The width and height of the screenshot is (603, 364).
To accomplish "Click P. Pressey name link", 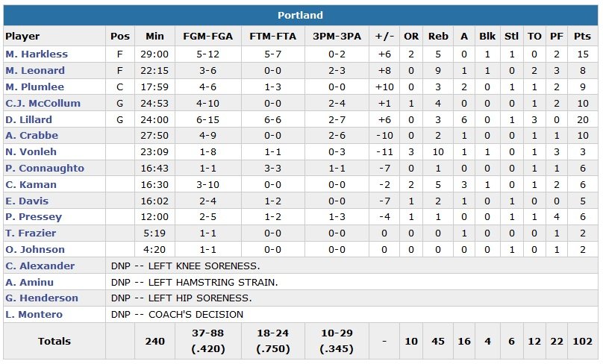I will tap(34, 217).
